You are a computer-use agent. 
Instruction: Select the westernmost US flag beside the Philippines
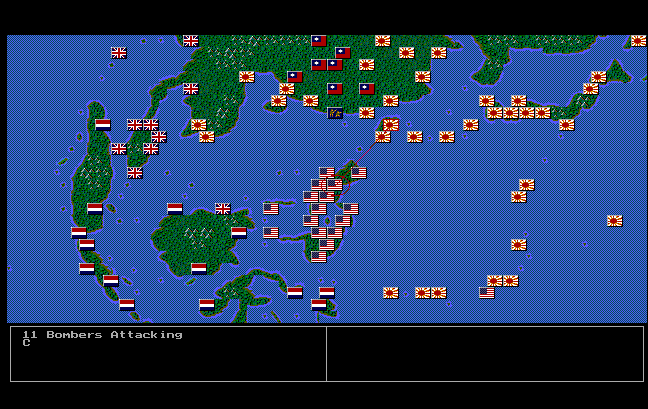click(x=270, y=209)
